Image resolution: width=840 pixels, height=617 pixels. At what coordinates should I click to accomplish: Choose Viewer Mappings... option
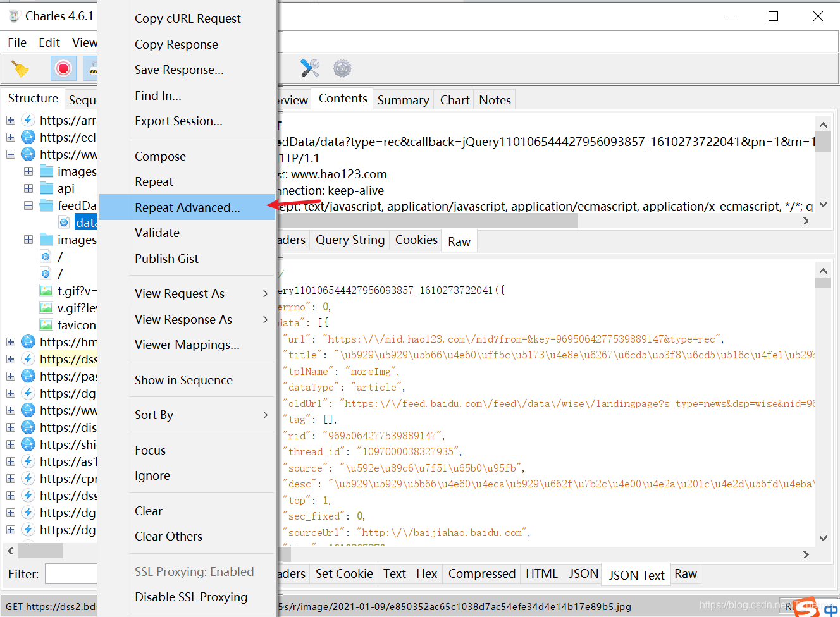[187, 345]
